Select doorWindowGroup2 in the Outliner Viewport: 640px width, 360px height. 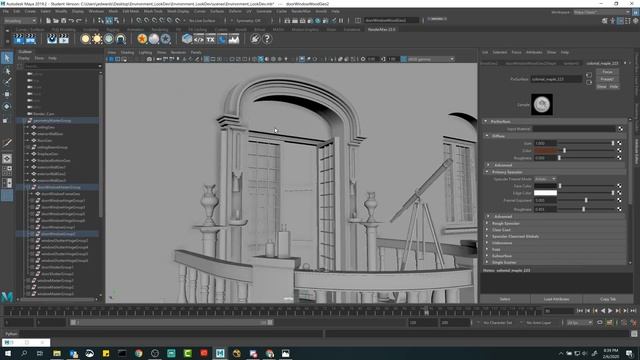tap(58, 234)
